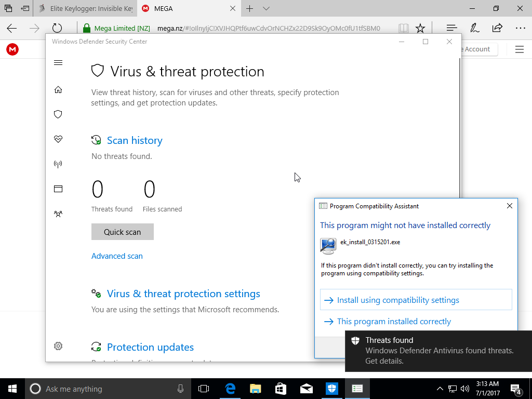Viewport: 532px width, 399px height.
Task: Open Firewall network antenna sidebar icon
Action: (58, 164)
